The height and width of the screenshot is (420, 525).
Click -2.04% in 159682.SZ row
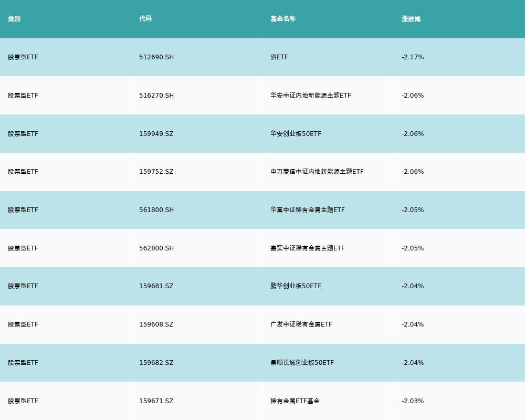[x=413, y=363]
